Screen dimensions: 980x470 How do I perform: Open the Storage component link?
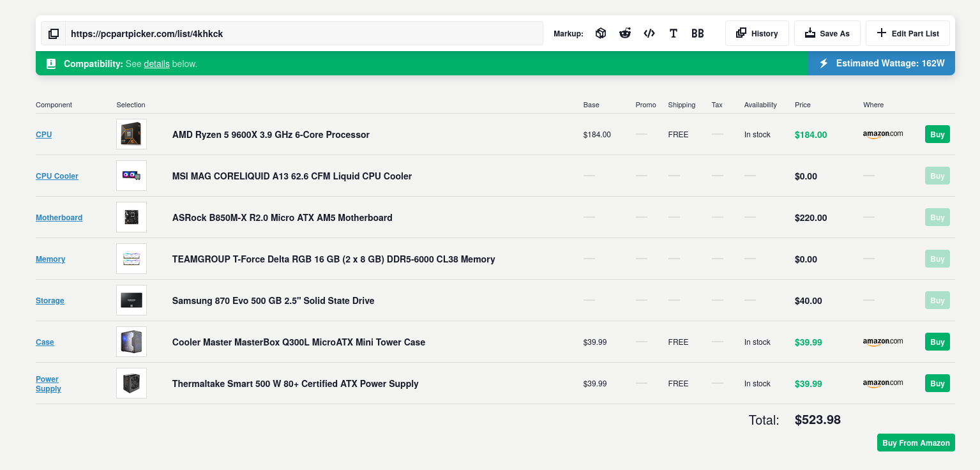tap(50, 301)
